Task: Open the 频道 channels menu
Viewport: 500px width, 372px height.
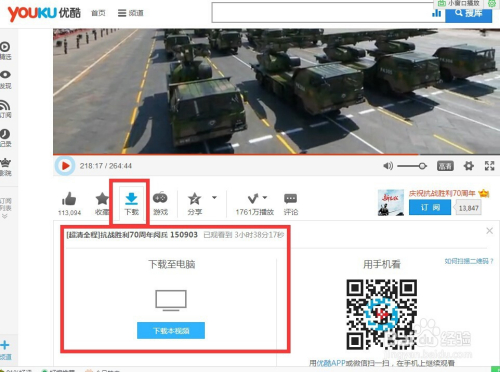Action: click(x=131, y=13)
